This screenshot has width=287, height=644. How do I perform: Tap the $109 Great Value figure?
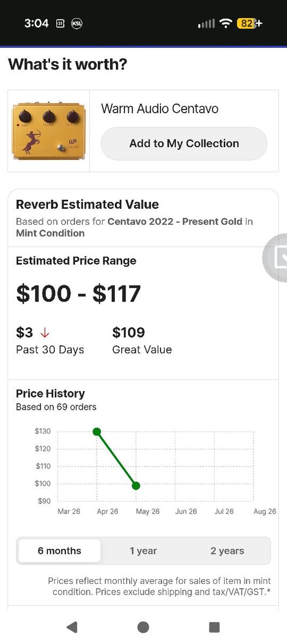(x=129, y=333)
